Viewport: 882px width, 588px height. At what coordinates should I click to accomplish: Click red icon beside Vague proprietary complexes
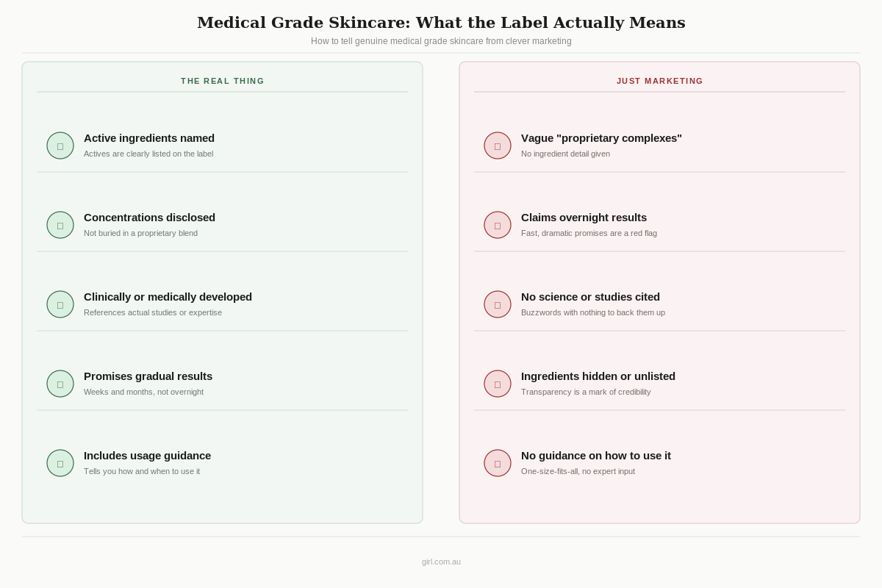coord(498,146)
